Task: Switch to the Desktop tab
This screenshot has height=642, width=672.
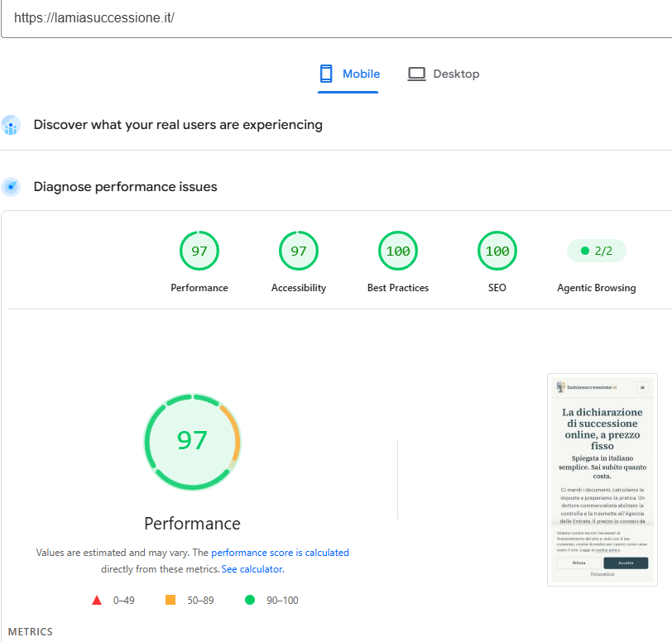Action: click(x=443, y=74)
